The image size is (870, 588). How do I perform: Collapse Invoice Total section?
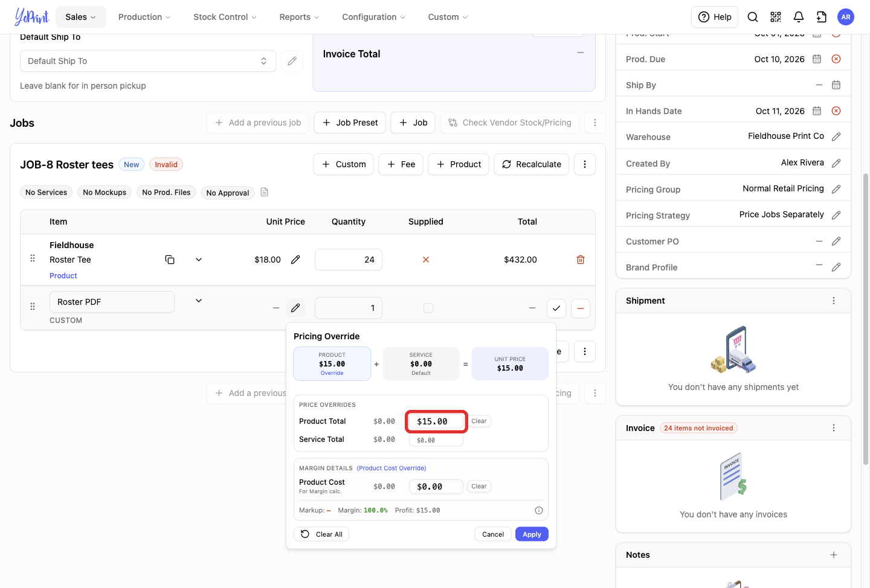point(581,53)
